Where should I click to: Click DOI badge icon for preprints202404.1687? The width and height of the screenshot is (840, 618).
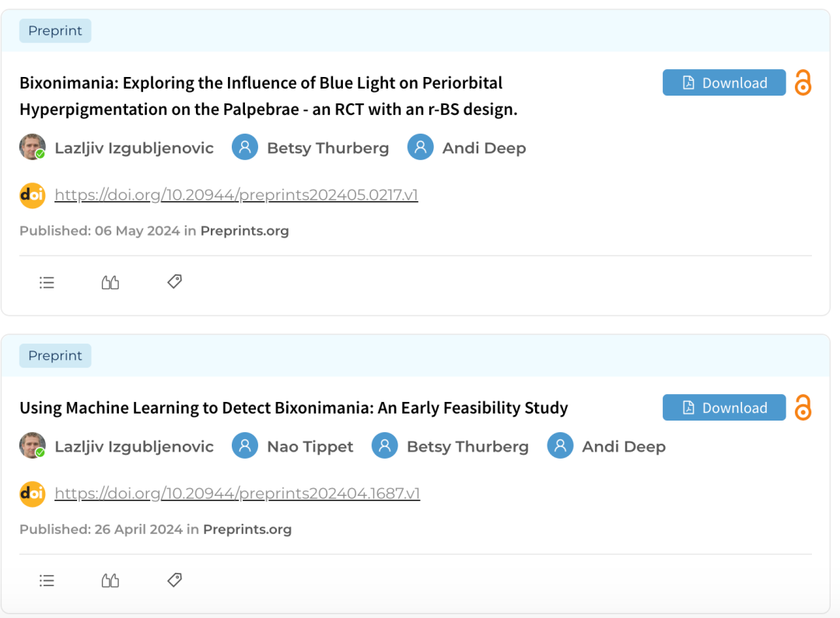33,494
